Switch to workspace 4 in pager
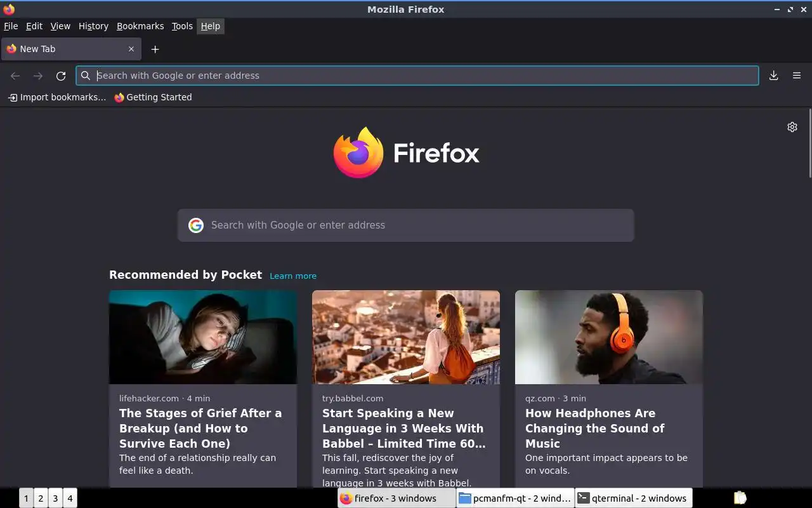The image size is (812, 508). pyautogui.click(x=70, y=498)
